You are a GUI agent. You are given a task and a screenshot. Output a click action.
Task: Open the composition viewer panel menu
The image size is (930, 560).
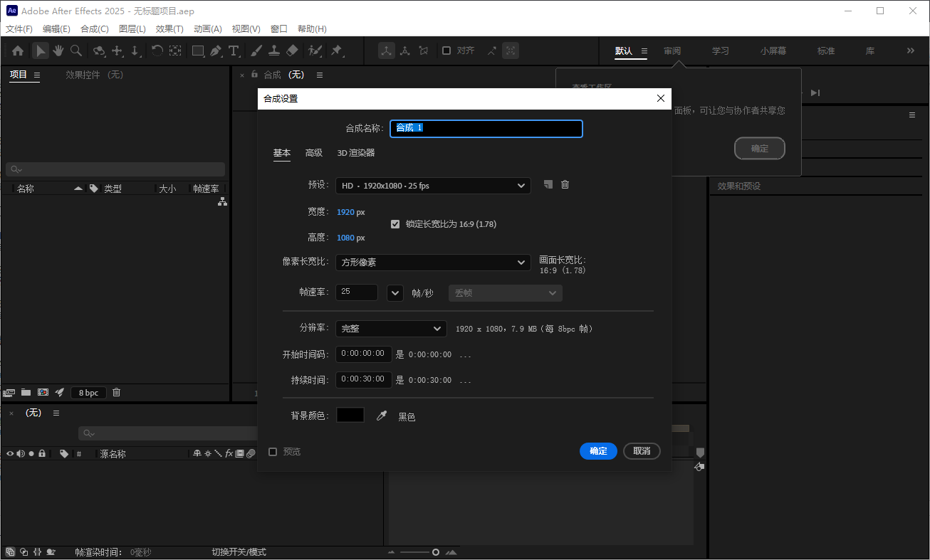tap(320, 75)
